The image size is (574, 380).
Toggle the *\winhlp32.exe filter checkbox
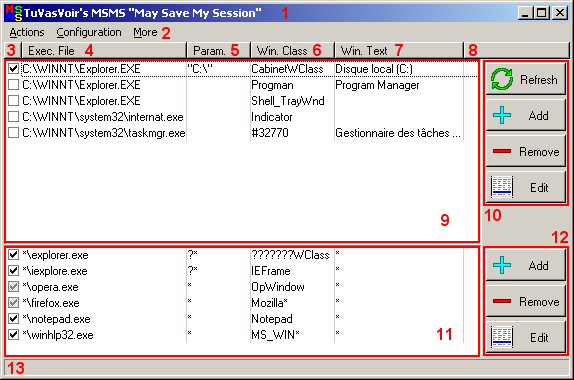click(14, 335)
